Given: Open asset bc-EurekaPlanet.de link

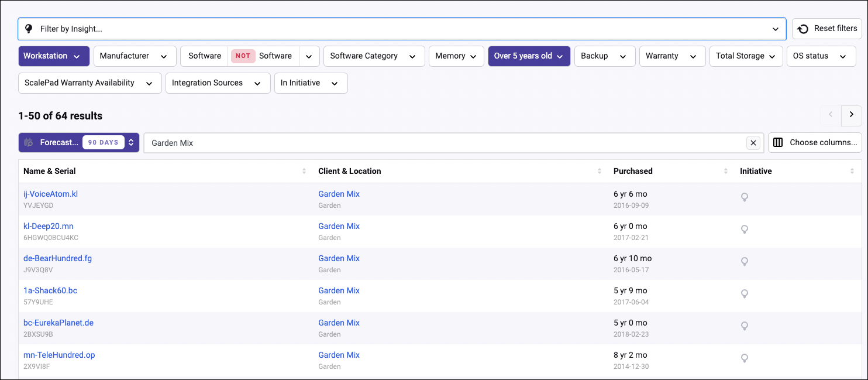Looking at the screenshot, I should (x=58, y=323).
